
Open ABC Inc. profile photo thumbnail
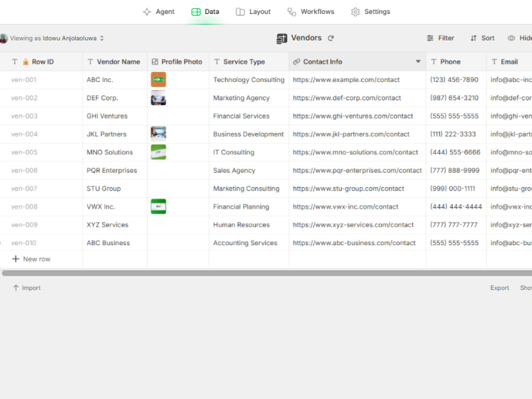click(159, 80)
